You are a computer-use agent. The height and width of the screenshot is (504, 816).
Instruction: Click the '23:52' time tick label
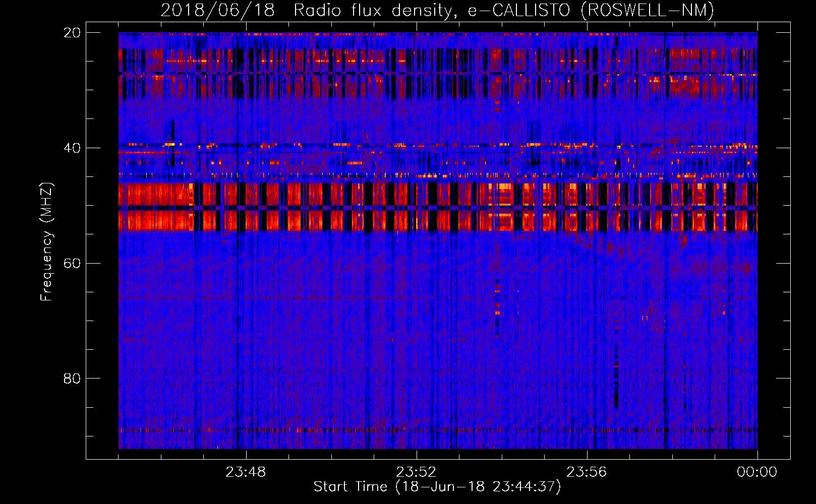coord(416,472)
